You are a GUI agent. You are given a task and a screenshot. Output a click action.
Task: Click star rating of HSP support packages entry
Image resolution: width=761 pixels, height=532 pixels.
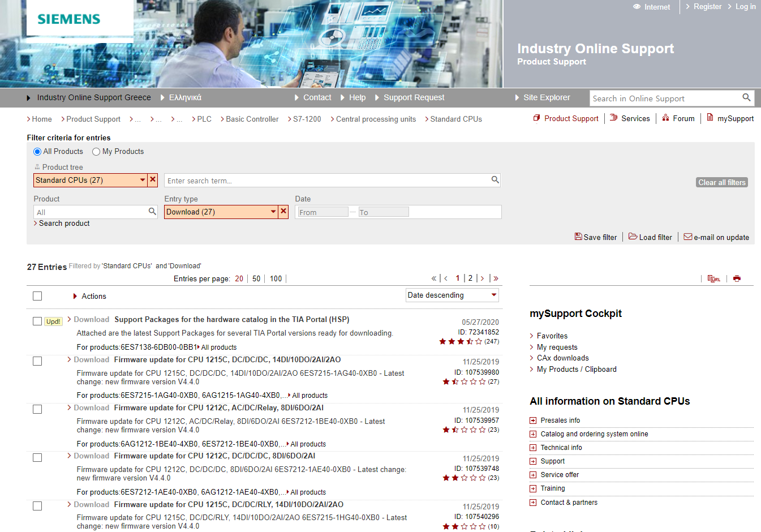click(461, 341)
